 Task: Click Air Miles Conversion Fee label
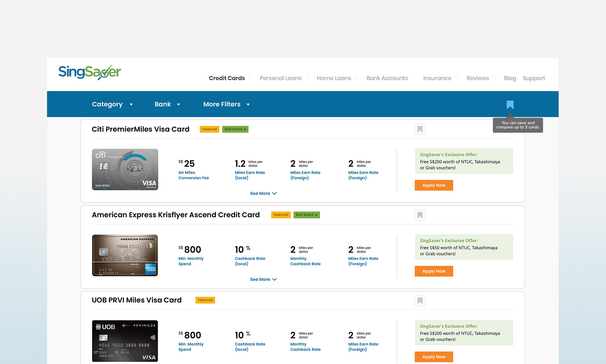point(193,175)
